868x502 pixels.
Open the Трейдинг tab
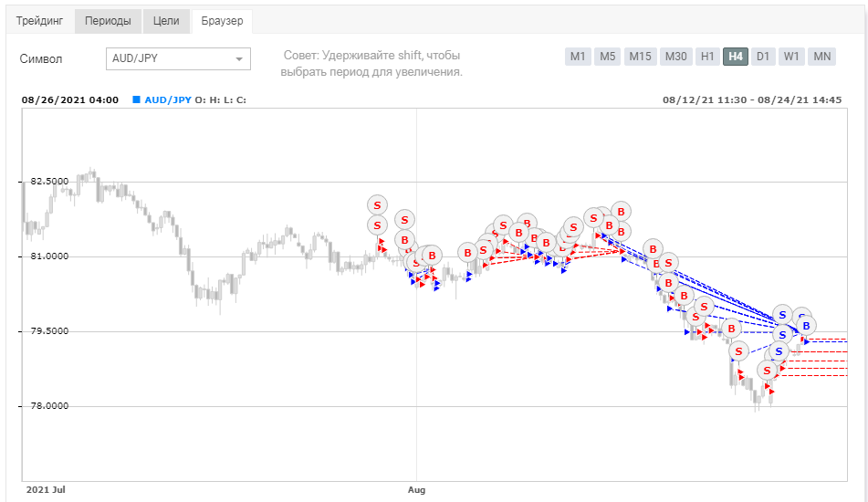(x=40, y=21)
